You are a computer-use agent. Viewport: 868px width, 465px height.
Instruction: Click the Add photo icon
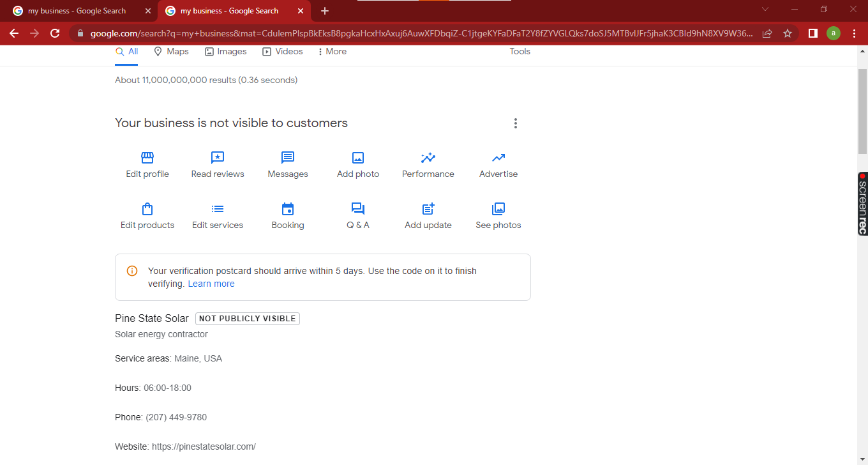pos(358,158)
